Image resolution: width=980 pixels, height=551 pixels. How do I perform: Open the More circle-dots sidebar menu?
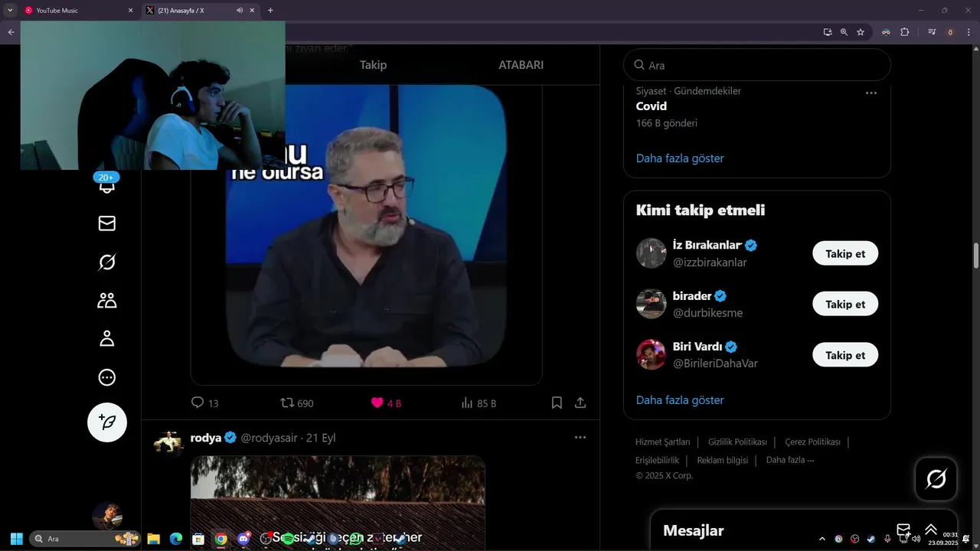pos(107,377)
